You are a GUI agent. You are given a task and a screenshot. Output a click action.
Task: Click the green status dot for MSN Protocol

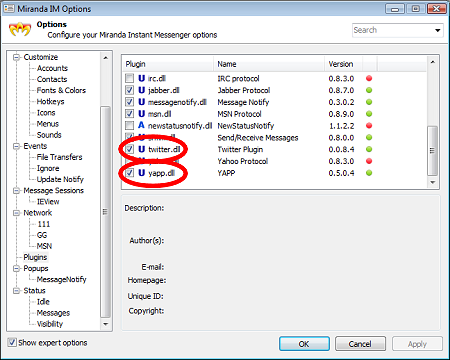[369, 114]
